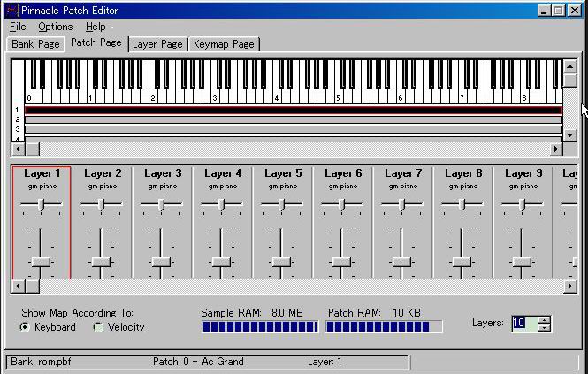
Task: Click Layer 2 pan slider thumb
Action: 102,204
